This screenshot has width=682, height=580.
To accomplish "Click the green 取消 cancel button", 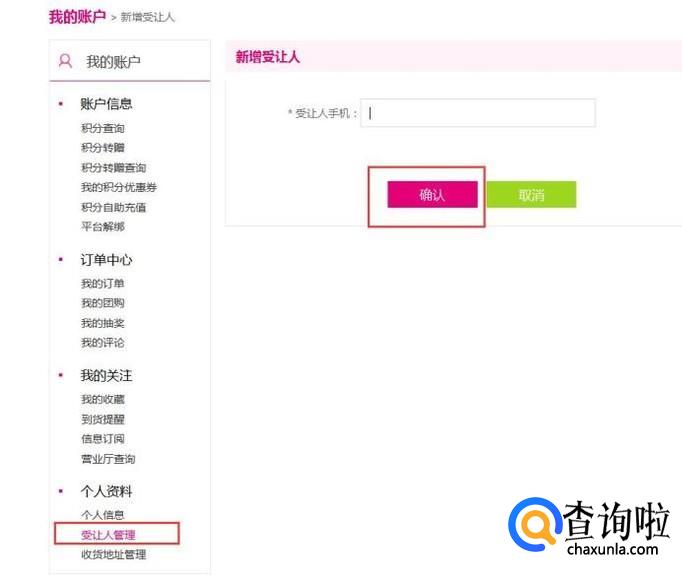I will tap(531, 195).
